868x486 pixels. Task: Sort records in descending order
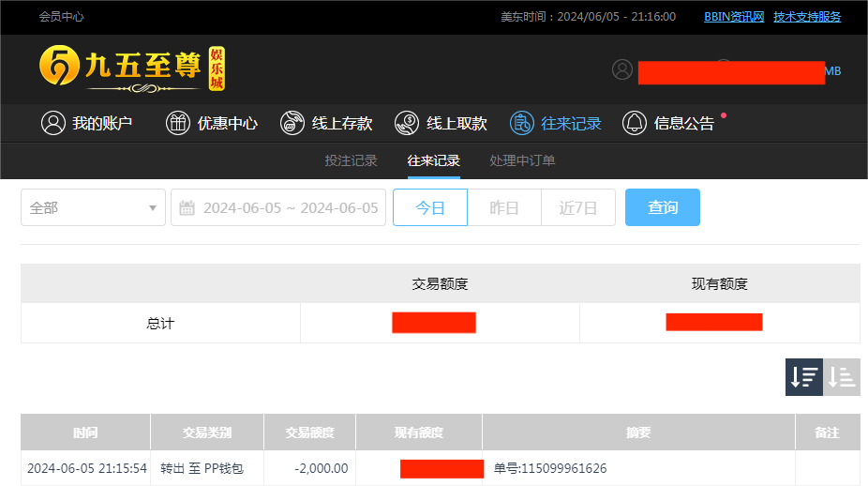click(804, 377)
